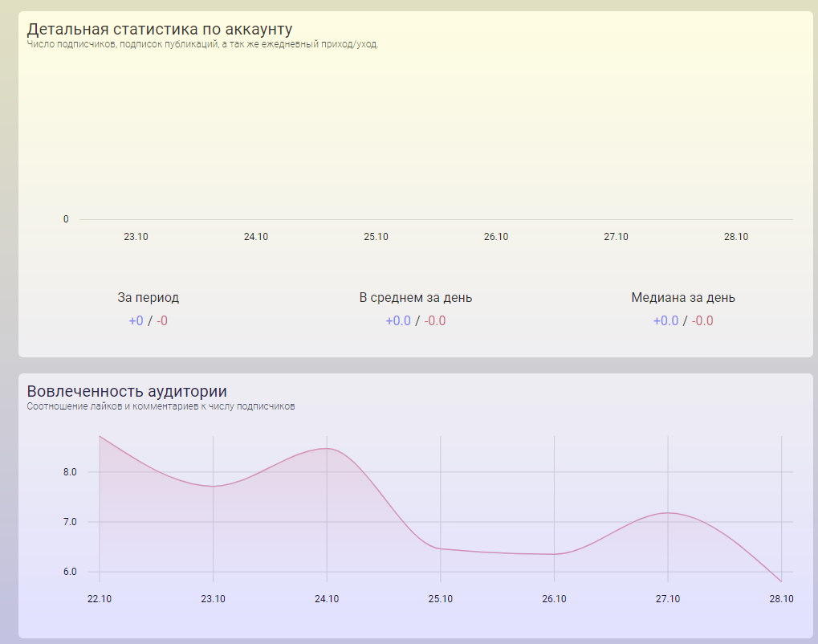Click the +0 / -0 value under 'За период'
The image size is (818, 644).
pos(148,321)
